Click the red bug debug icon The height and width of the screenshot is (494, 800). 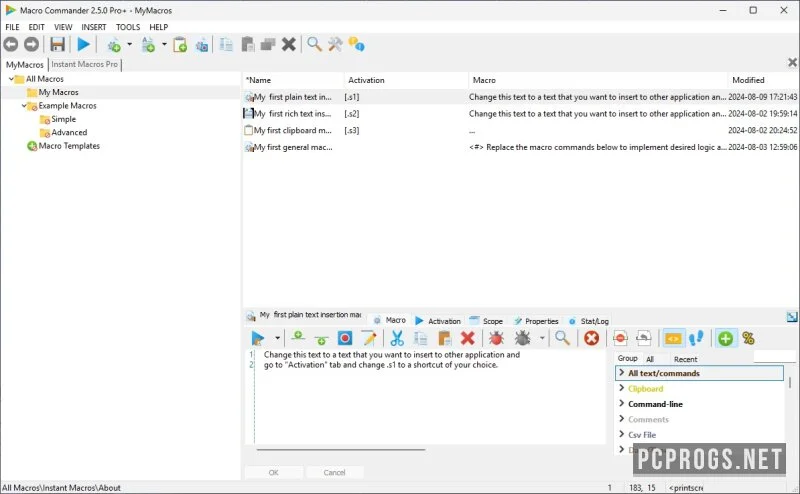496,338
